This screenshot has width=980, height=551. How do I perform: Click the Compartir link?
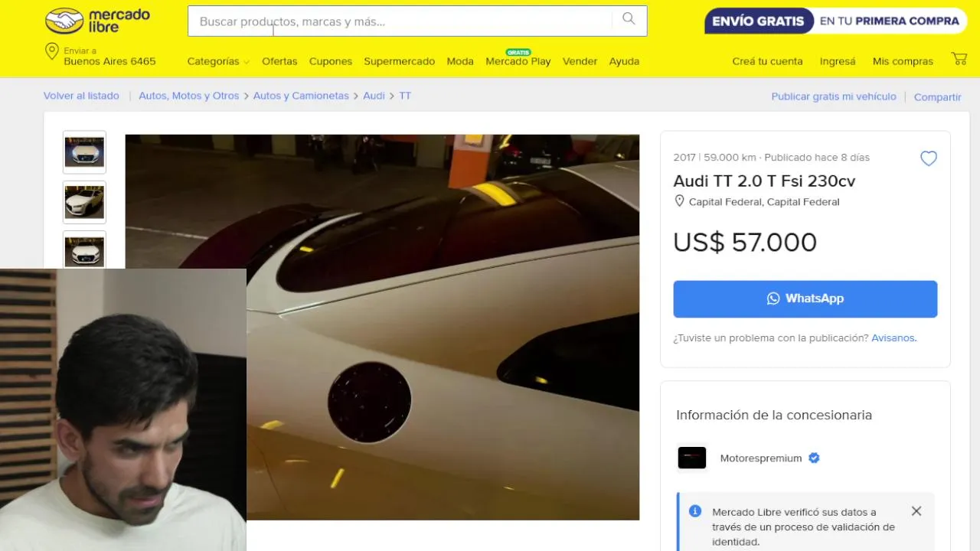(937, 97)
